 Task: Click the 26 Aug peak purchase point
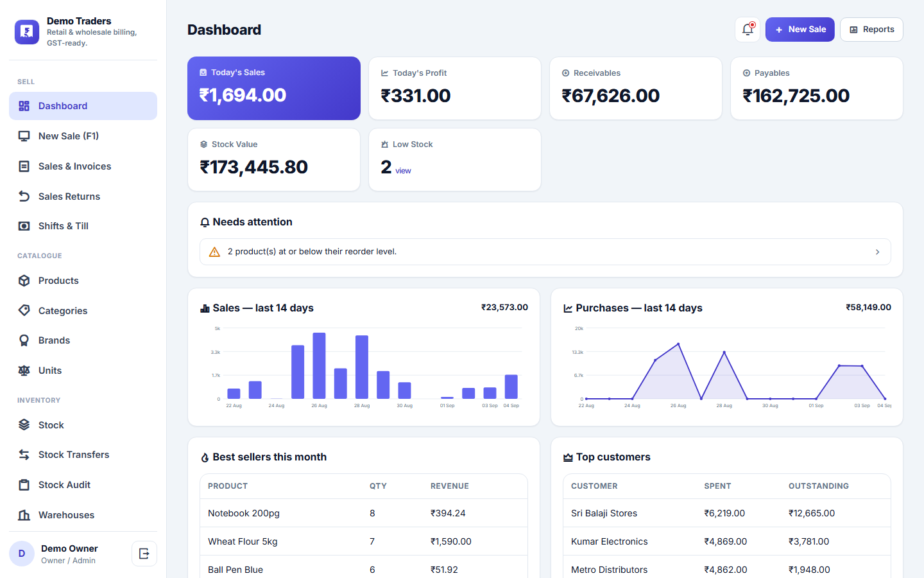[x=678, y=344]
